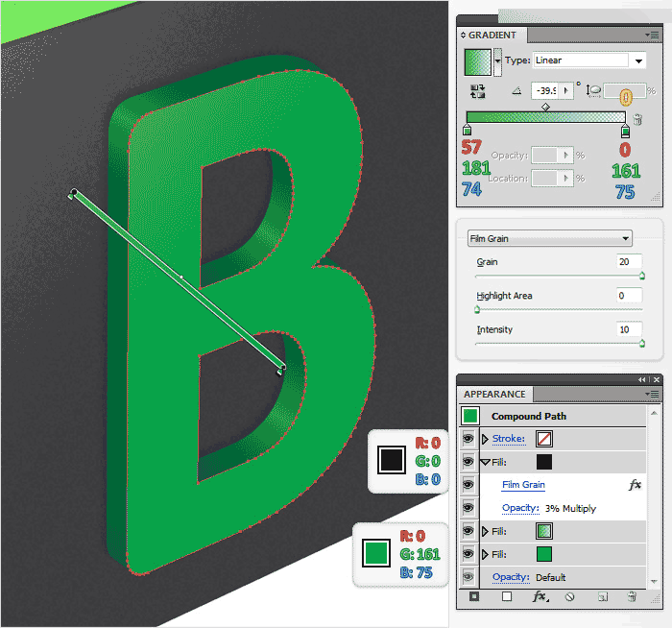The image size is (672, 628).
Task: Click the gradient aspect ratio icon
Action: (594, 91)
